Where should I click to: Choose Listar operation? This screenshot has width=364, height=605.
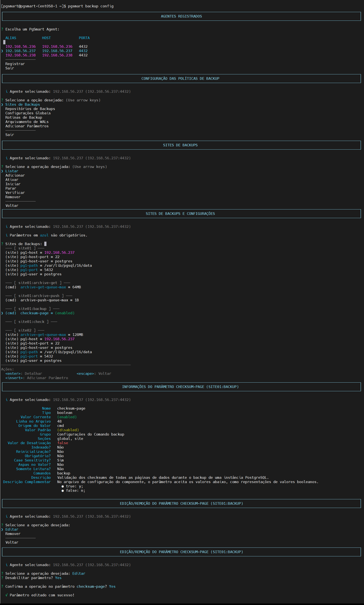[12, 171]
